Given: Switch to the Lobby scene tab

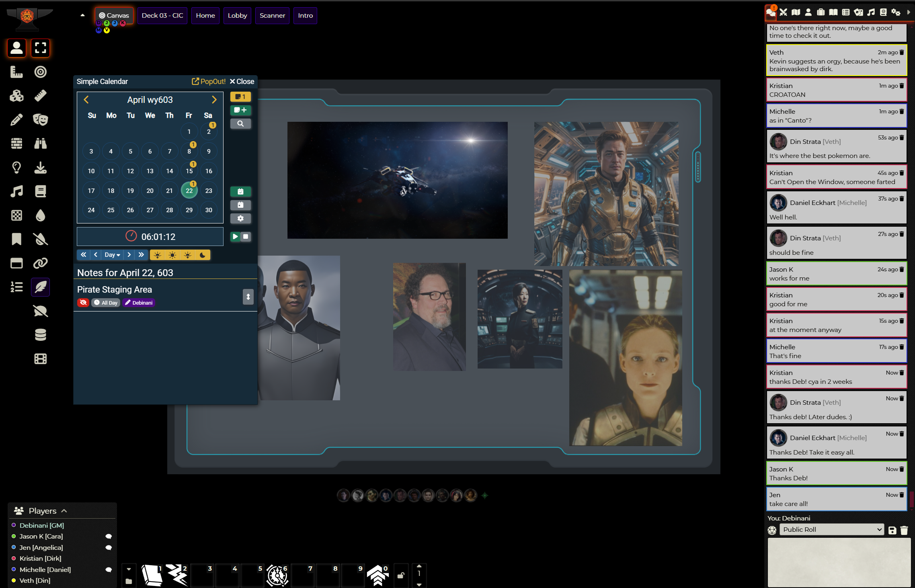Looking at the screenshot, I should [237, 16].
